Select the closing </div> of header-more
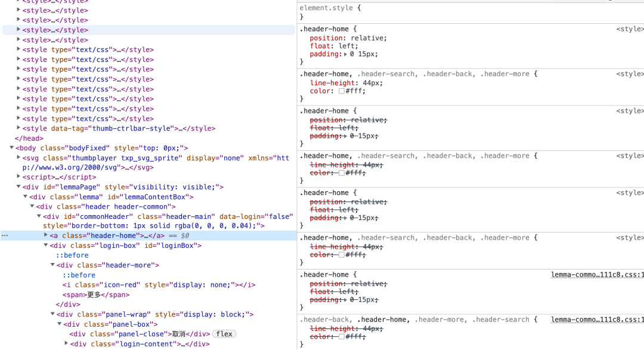644x350 pixels. click(68, 305)
